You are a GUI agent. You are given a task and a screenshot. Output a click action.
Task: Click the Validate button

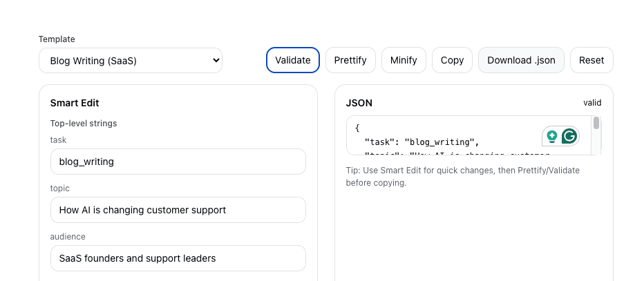[293, 60]
